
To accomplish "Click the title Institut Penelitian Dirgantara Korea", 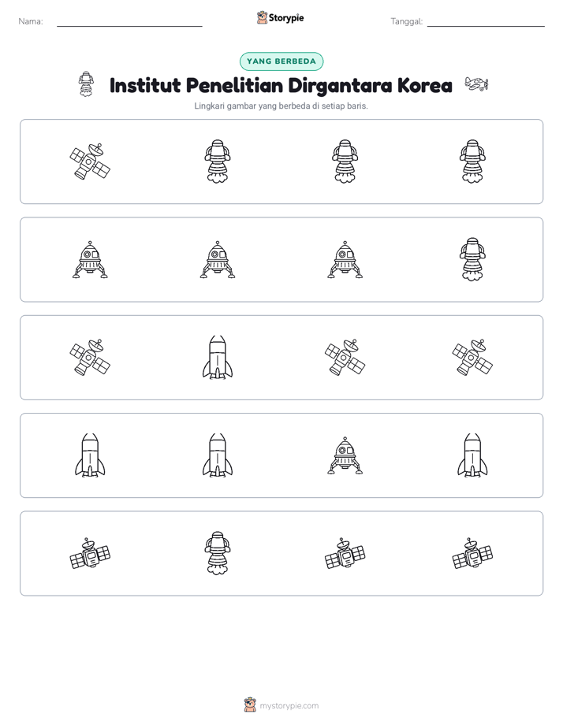I will coord(281,85).
